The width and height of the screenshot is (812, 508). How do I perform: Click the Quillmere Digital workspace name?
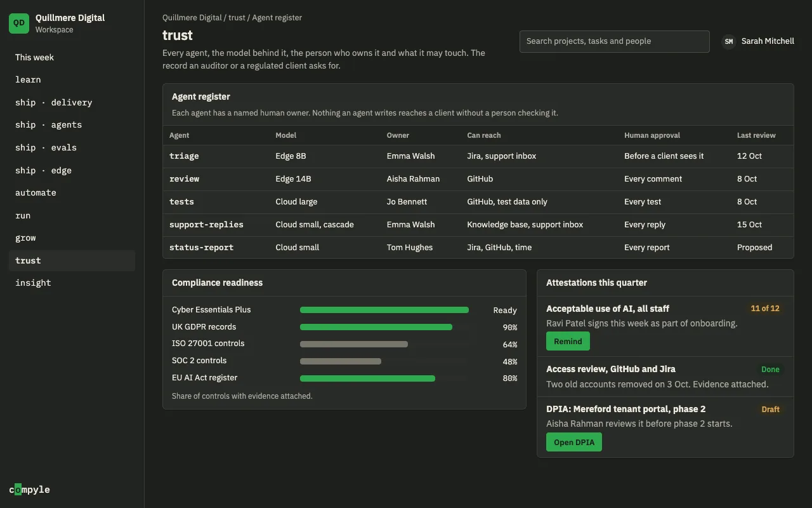pyautogui.click(x=70, y=18)
